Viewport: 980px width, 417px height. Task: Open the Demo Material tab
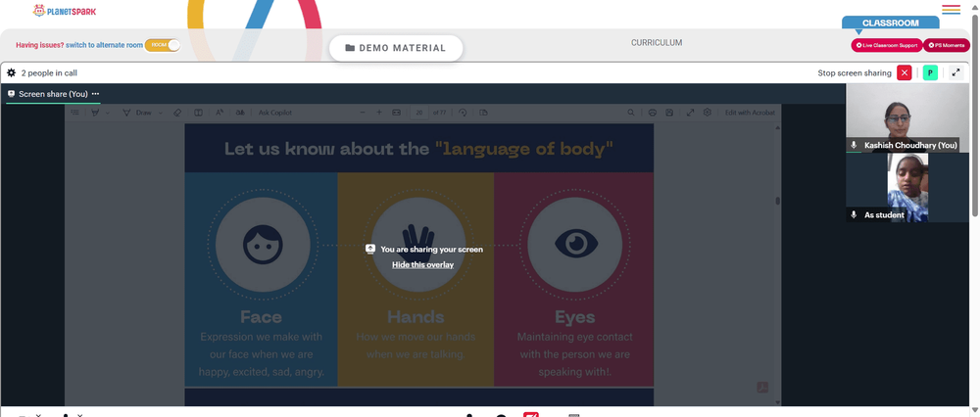[396, 48]
